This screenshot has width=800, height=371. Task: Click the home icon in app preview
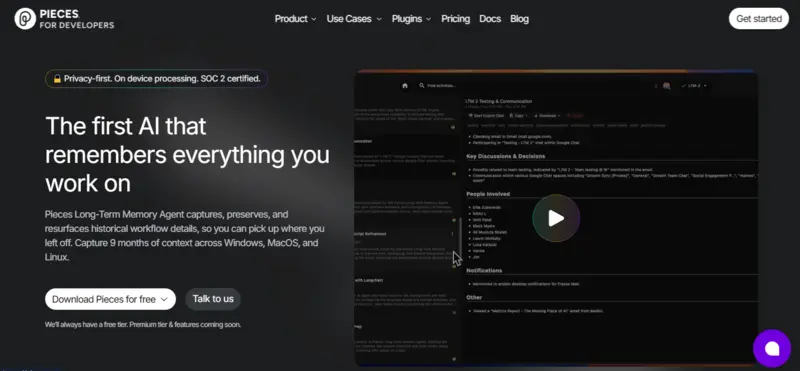(x=405, y=86)
